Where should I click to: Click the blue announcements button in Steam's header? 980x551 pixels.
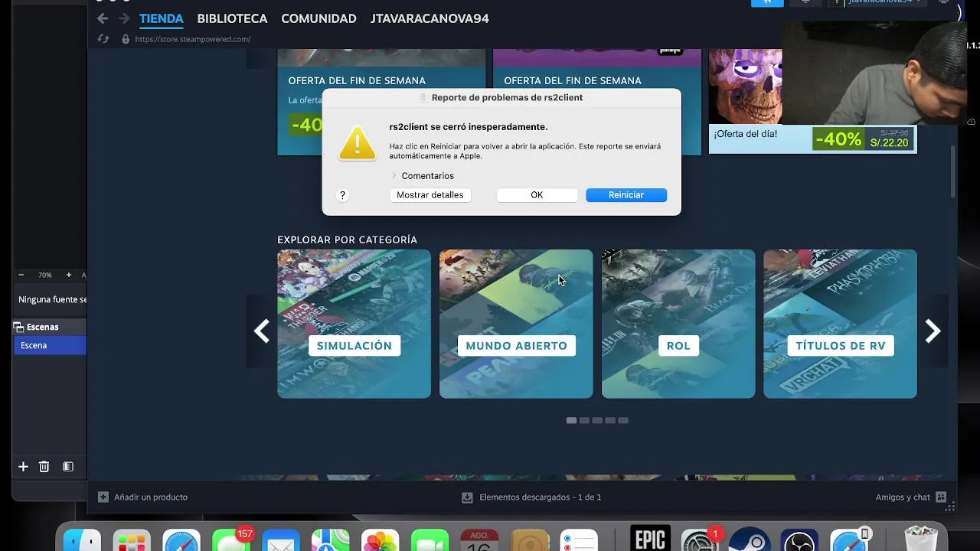(767, 2)
